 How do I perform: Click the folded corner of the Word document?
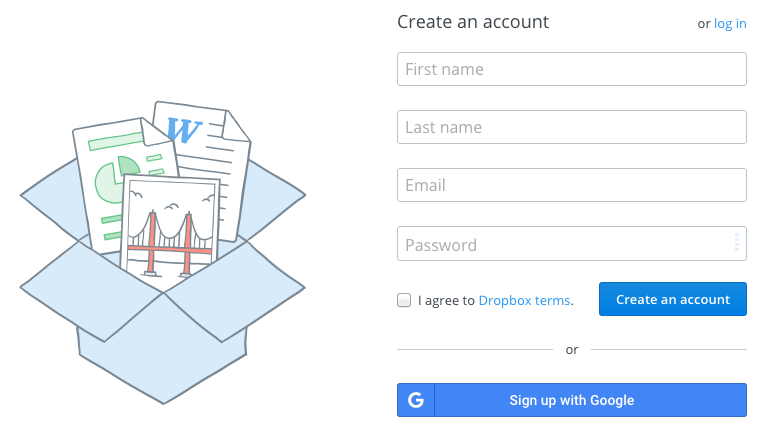pos(235,125)
